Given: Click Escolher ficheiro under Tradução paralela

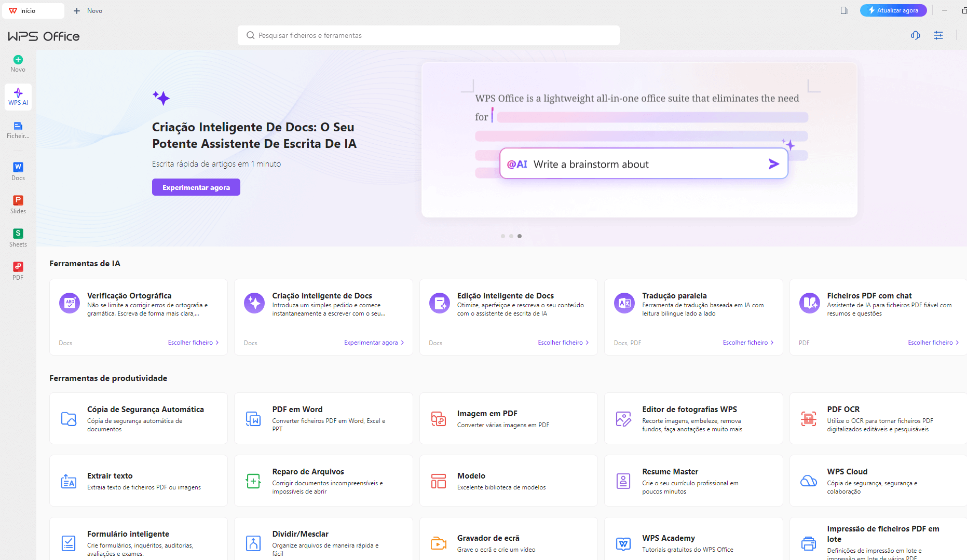Looking at the screenshot, I should (x=748, y=343).
